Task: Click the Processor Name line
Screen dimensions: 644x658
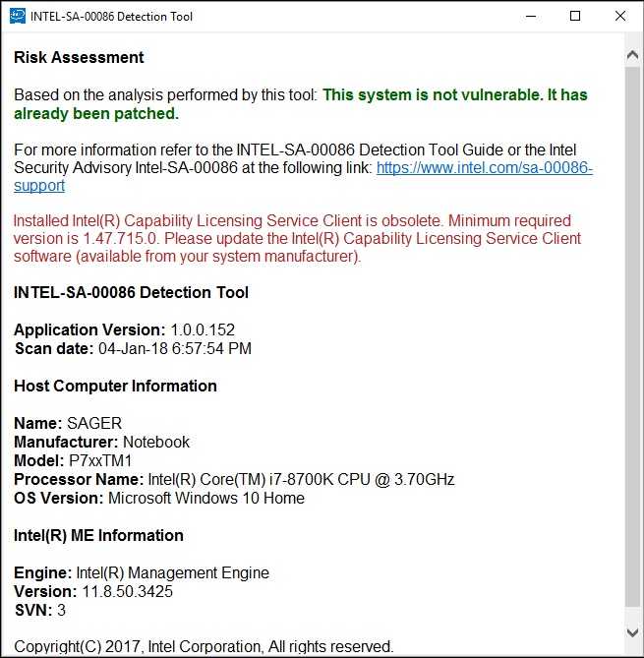Action: [x=234, y=480]
